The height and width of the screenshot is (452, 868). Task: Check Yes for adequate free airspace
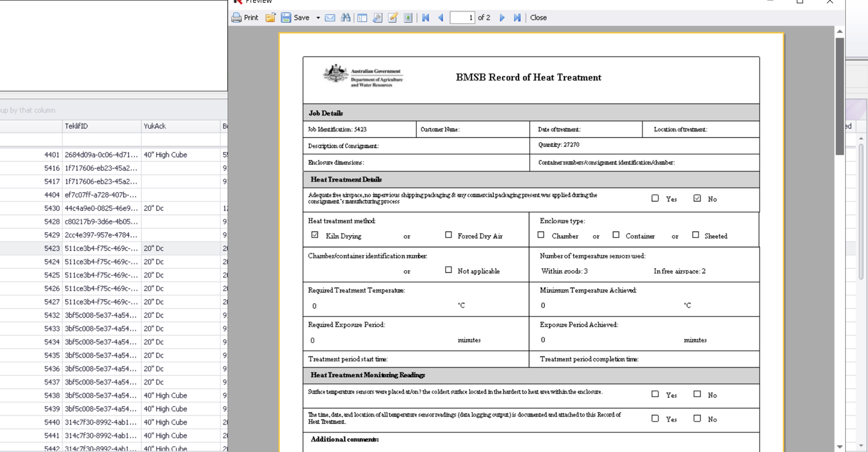tap(655, 198)
